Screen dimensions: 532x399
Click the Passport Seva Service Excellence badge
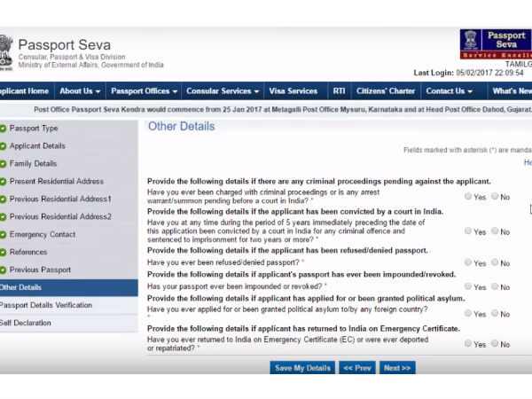coord(495,44)
